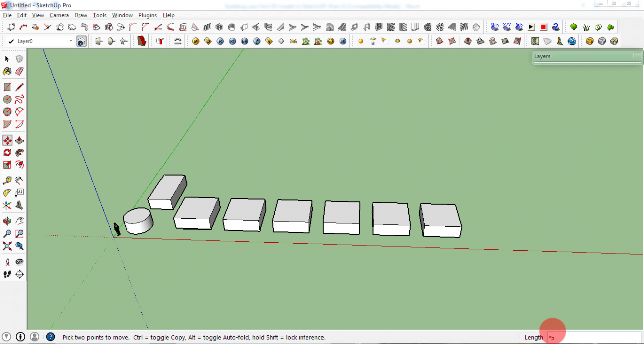Select the Walk tool
This screenshot has width=644, height=344.
tap(7, 274)
